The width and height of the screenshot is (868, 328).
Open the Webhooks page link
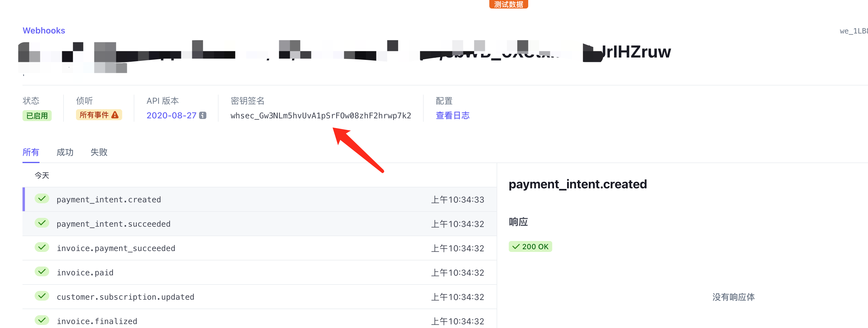(x=44, y=30)
